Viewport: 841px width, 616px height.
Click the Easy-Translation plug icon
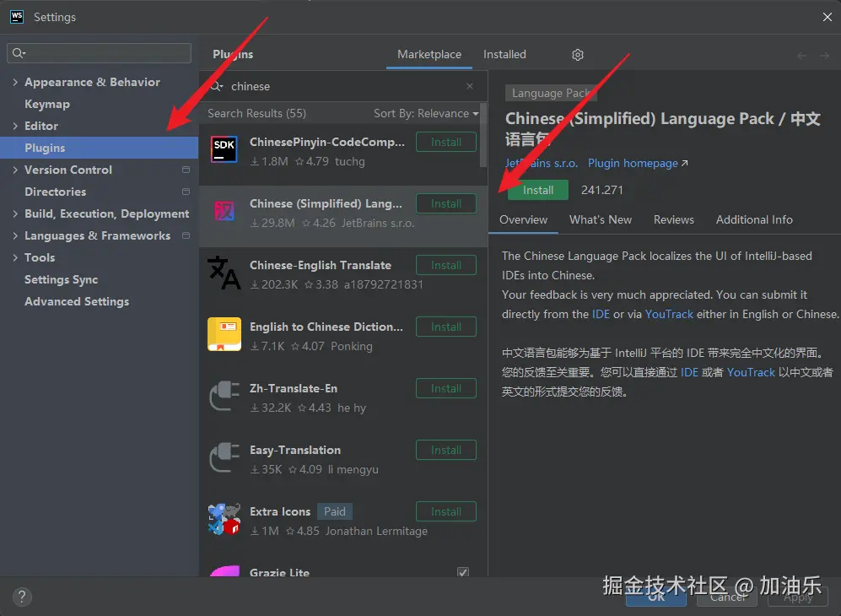coord(224,457)
